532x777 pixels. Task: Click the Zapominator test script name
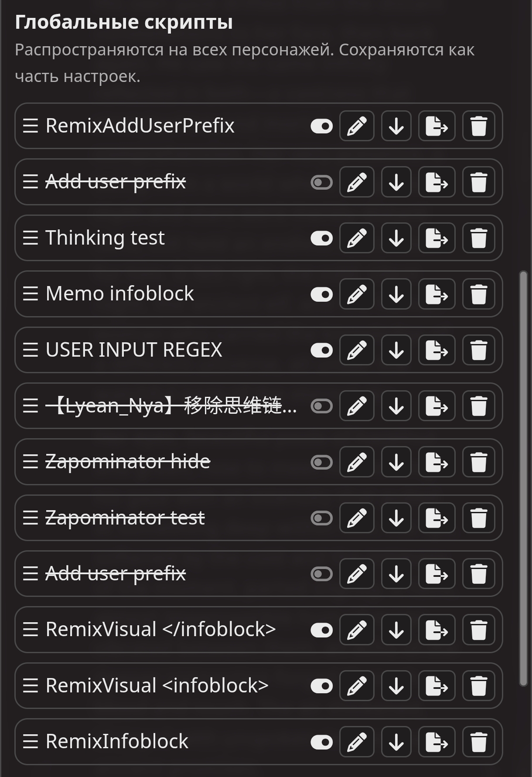tap(125, 518)
